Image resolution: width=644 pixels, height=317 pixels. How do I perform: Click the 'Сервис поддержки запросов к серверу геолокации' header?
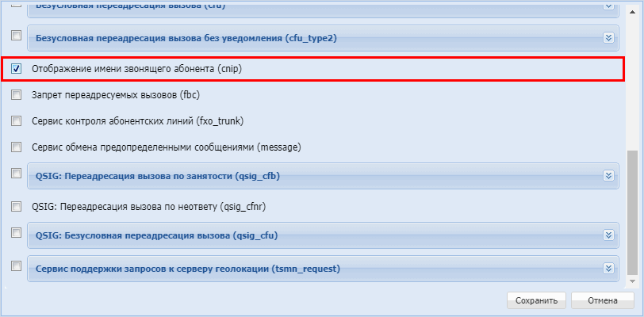pyautogui.click(x=188, y=269)
